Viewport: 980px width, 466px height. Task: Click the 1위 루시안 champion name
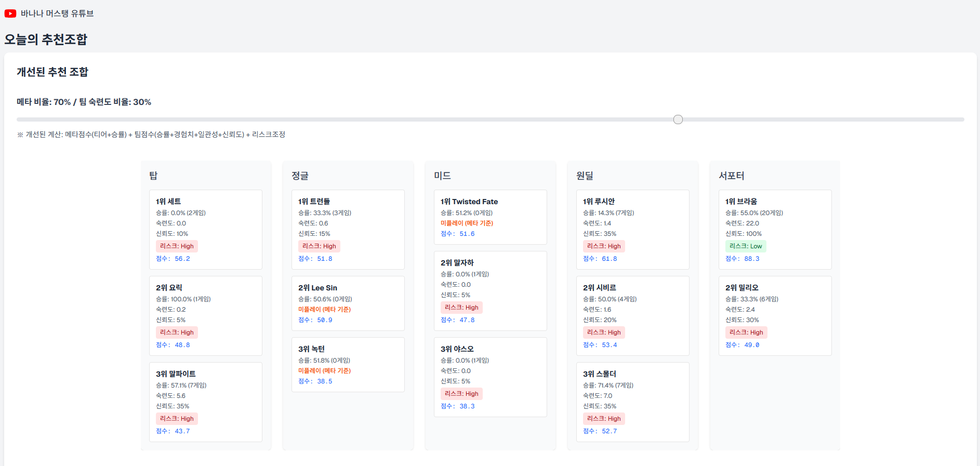click(599, 202)
